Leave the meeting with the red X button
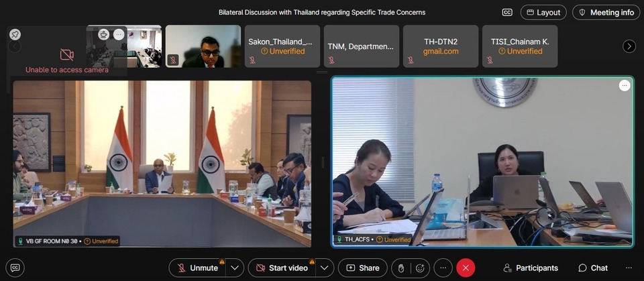Viewport: 644px width, 281px height. coord(466,268)
